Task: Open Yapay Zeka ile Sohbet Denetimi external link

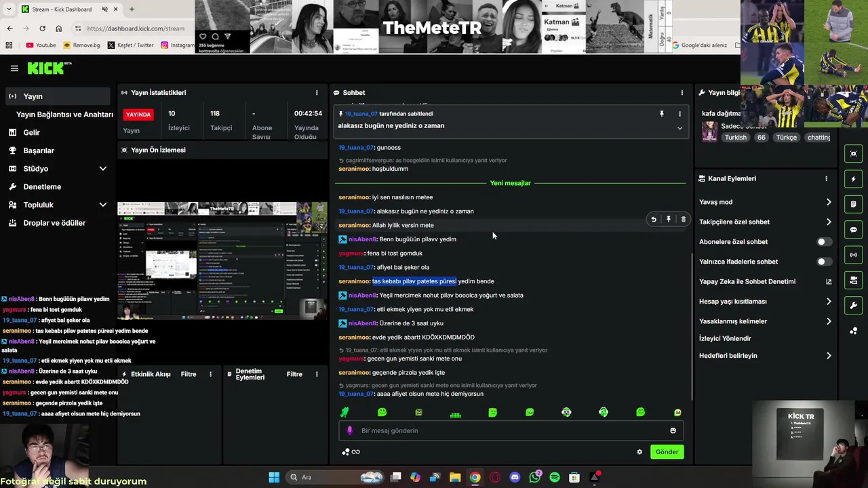Action: (x=829, y=281)
